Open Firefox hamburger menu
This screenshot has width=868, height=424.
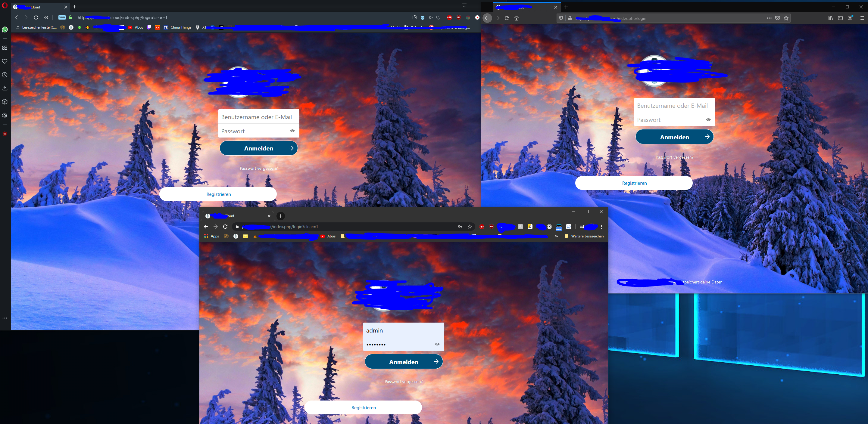tap(862, 18)
